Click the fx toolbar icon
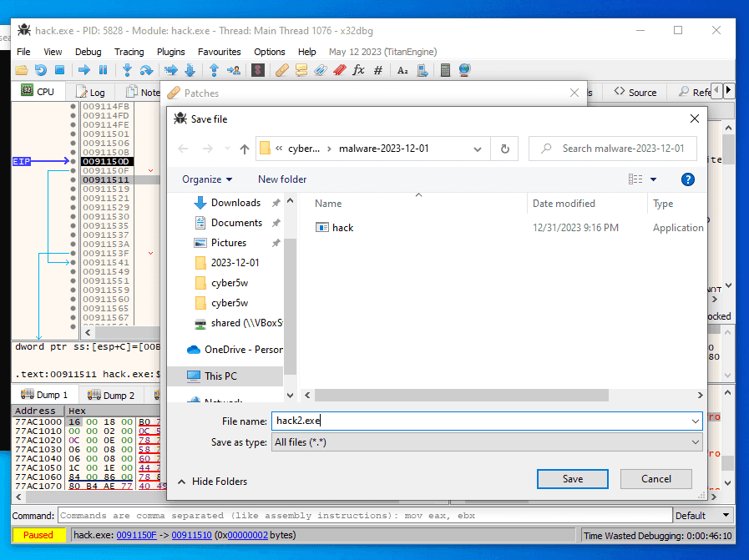 coord(360,69)
